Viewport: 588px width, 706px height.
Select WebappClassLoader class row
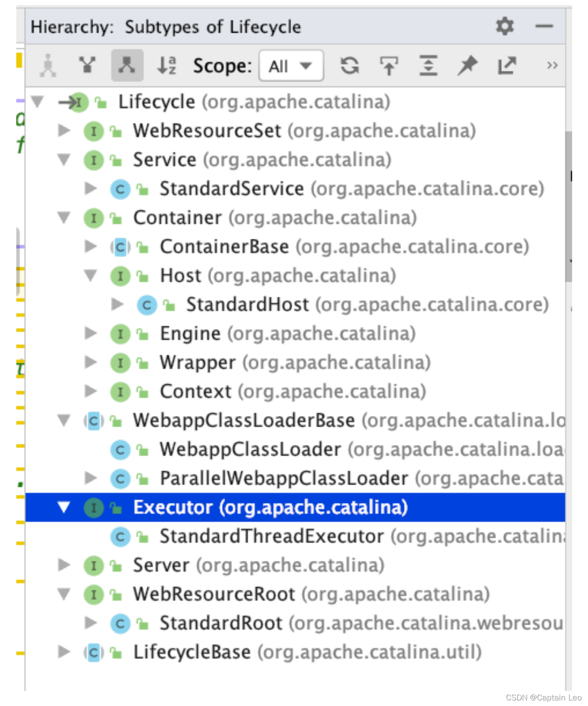[295, 449]
